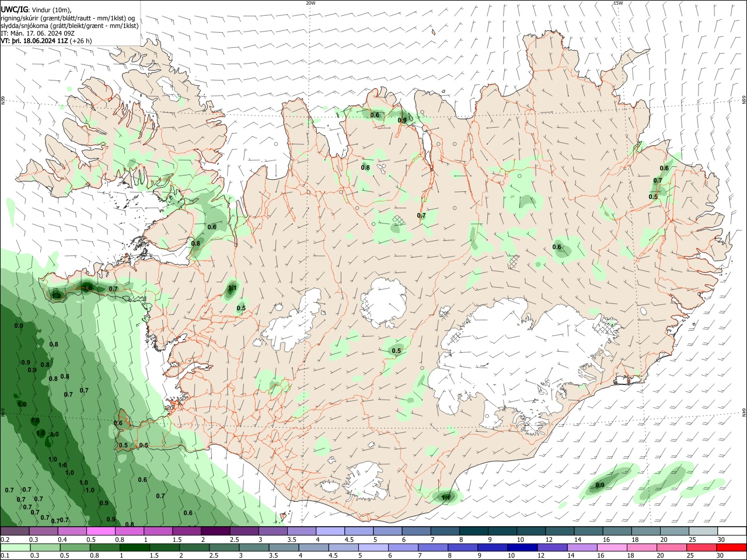Click the '15W' longitude label at the top

(x=618, y=3)
